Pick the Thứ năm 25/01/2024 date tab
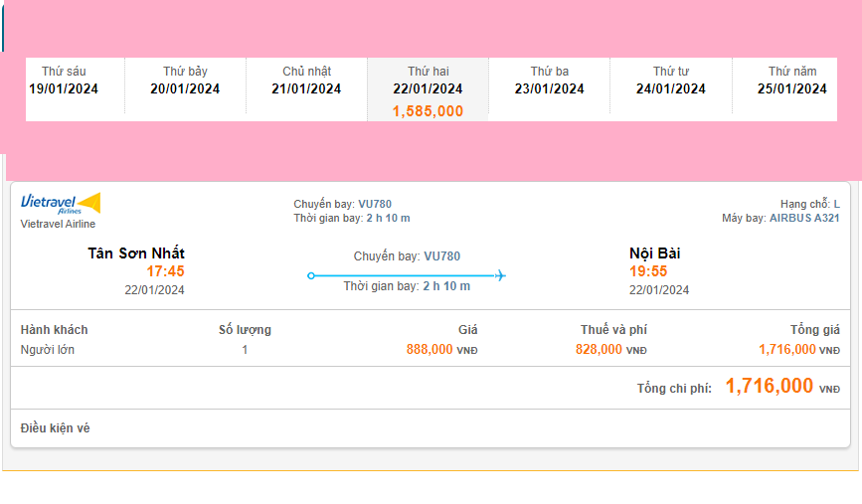 (x=791, y=81)
